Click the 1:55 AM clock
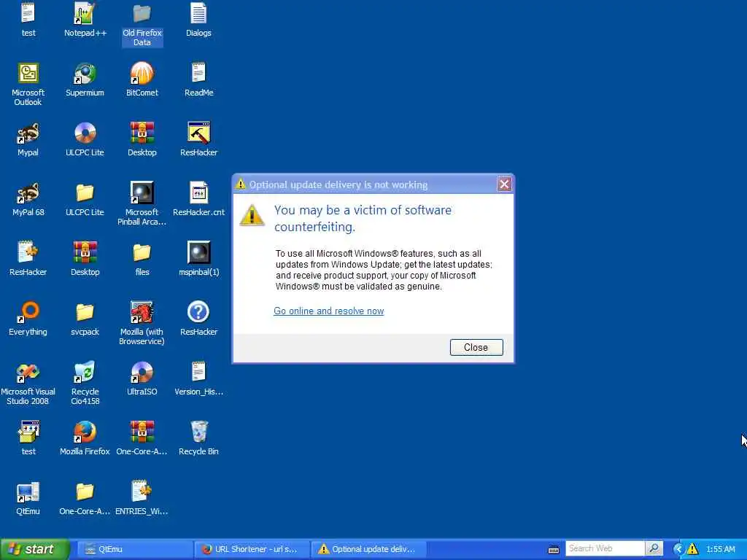Viewport: 747px width, 560px height. [721, 549]
